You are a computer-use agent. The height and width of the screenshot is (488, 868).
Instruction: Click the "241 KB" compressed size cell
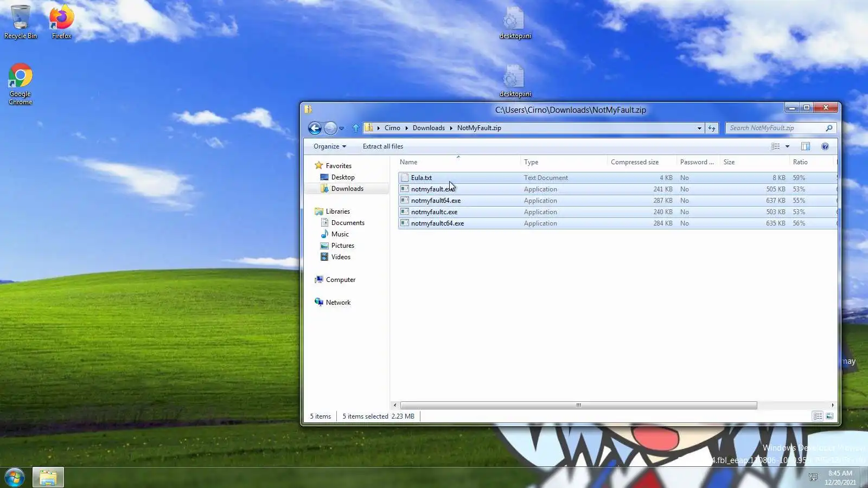pos(663,189)
